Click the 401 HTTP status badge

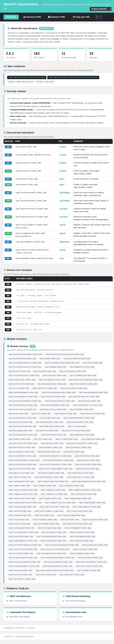point(8,290)
